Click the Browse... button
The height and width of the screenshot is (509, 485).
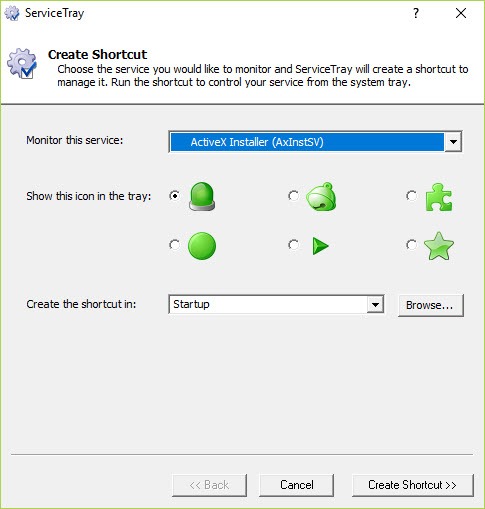431,305
